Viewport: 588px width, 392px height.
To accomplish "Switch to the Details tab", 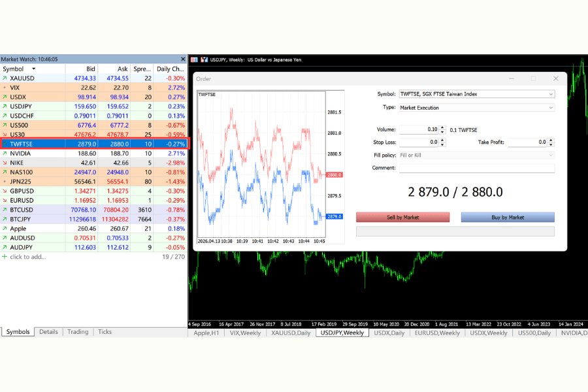I will (48, 332).
